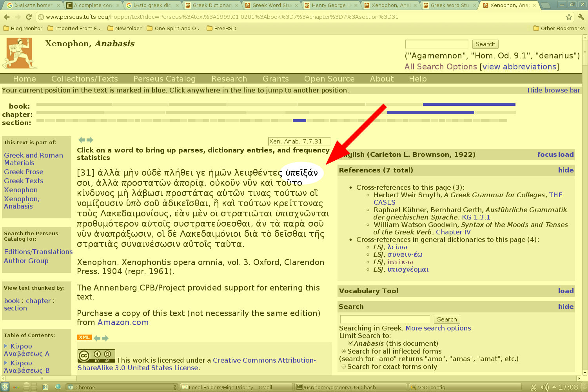Click the citation field 'Xen. Anab. 7.7.31'
588x392 pixels.
tap(299, 142)
